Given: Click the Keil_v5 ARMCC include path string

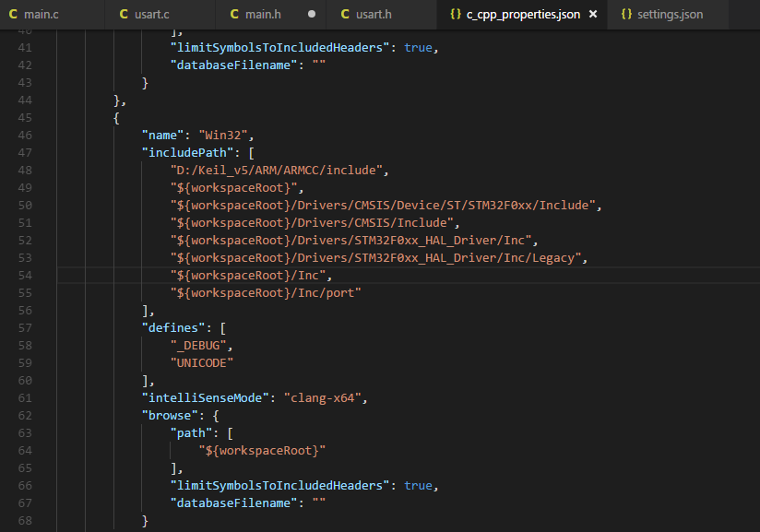Looking at the screenshot, I should point(277,170).
